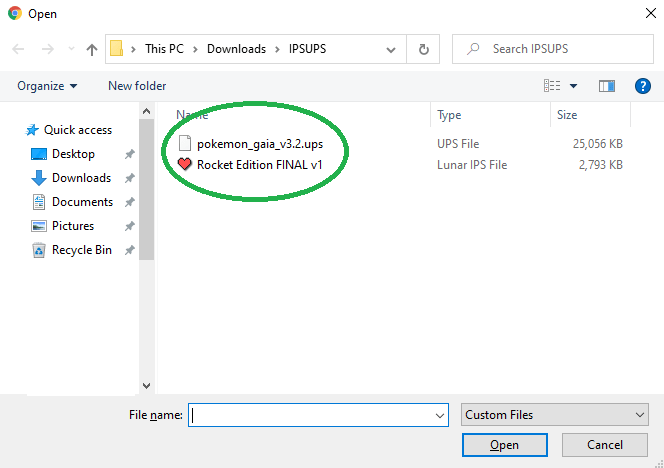
Task: Click the Search IPSUPS field
Action: point(553,49)
